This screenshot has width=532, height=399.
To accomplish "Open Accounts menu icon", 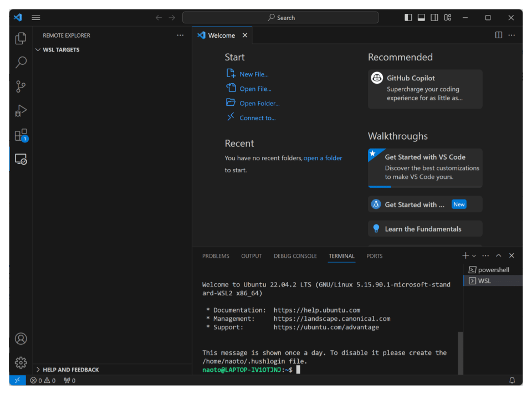I will [21, 339].
